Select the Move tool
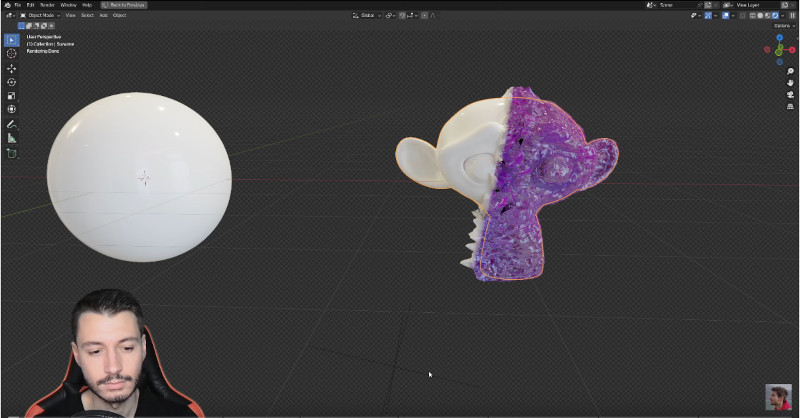The width and height of the screenshot is (800, 418). pos(11,68)
